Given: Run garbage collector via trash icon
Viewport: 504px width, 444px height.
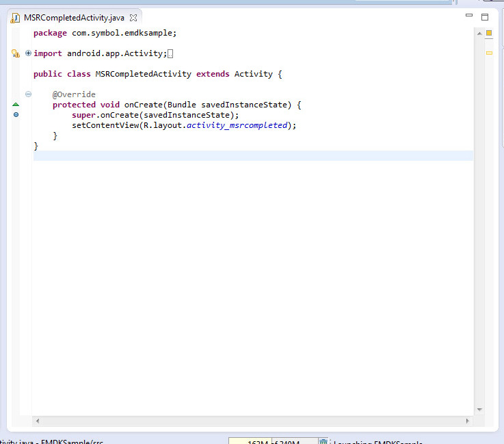Looking at the screenshot, I should pos(323,442).
